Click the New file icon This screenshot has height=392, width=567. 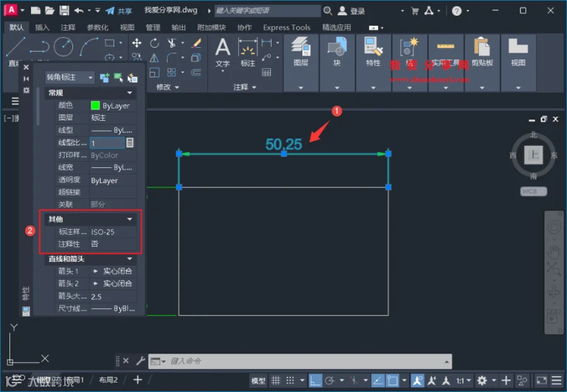pyautogui.click(x=36, y=11)
